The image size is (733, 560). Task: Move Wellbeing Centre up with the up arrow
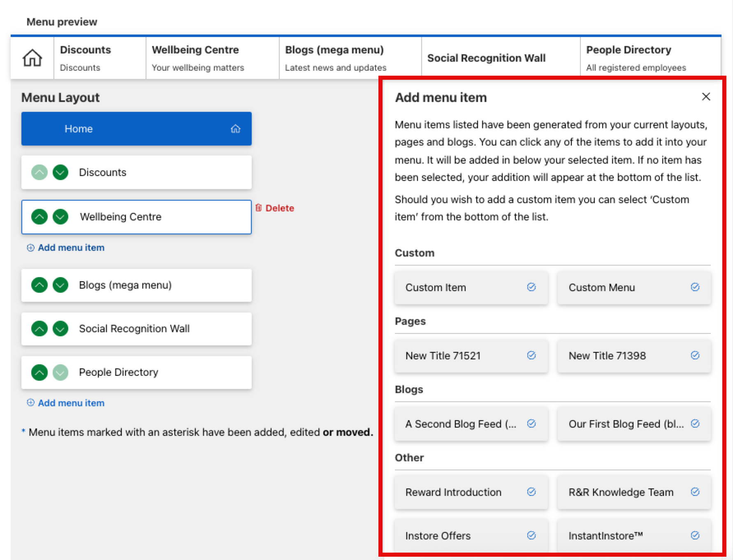click(x=39, y=217)
